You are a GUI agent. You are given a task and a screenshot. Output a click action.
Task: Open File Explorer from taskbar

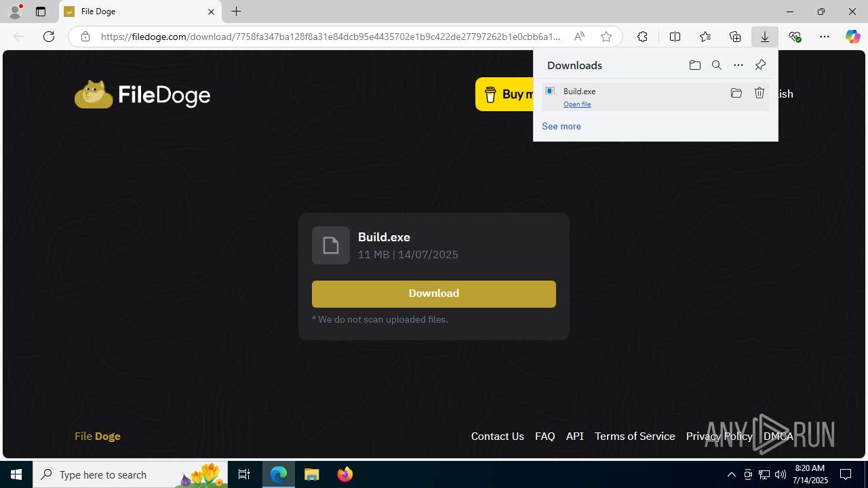pos(312,474)
